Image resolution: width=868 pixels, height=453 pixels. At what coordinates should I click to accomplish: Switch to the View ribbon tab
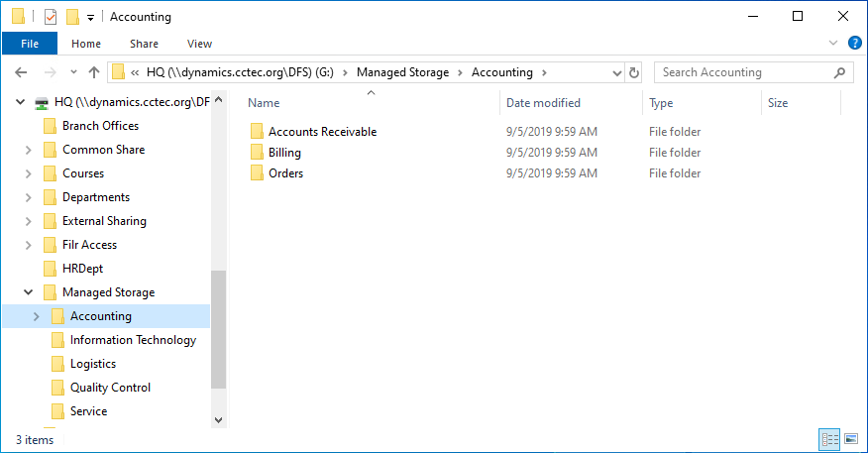click(x=199, y=44)
